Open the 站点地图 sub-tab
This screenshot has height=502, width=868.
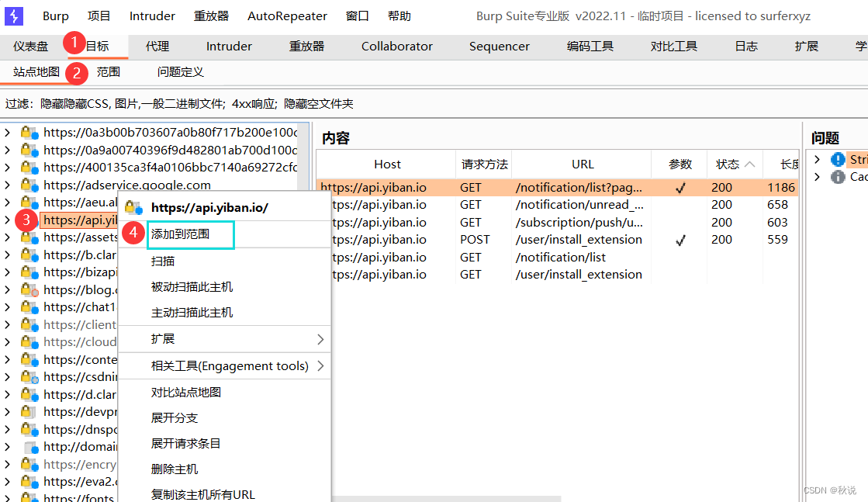(36, 72)
